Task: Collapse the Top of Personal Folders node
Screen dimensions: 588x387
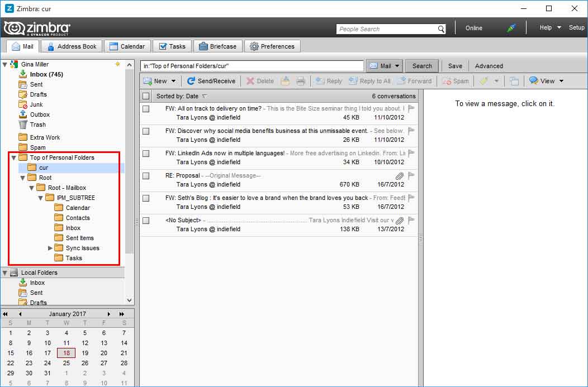Action: 14,157
